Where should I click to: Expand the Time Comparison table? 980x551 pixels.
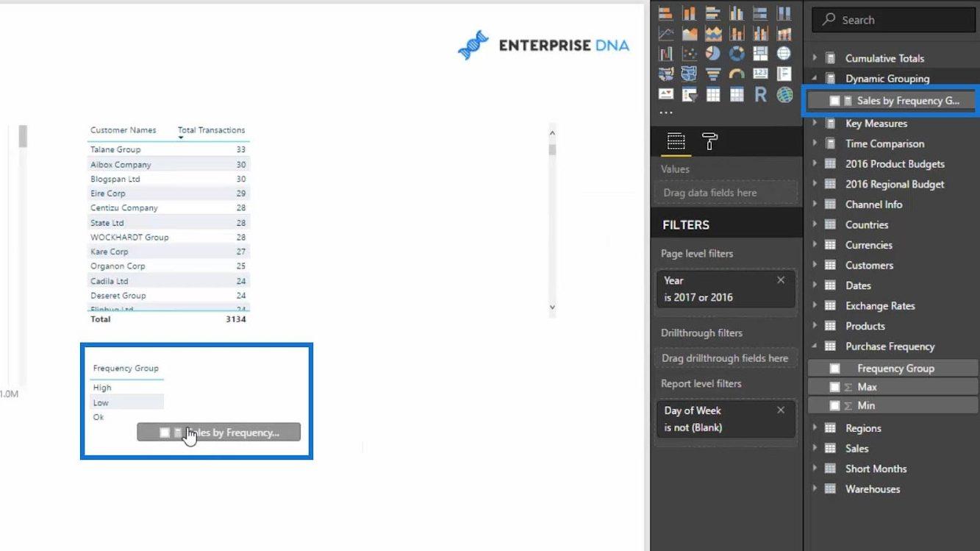[815, 143]
